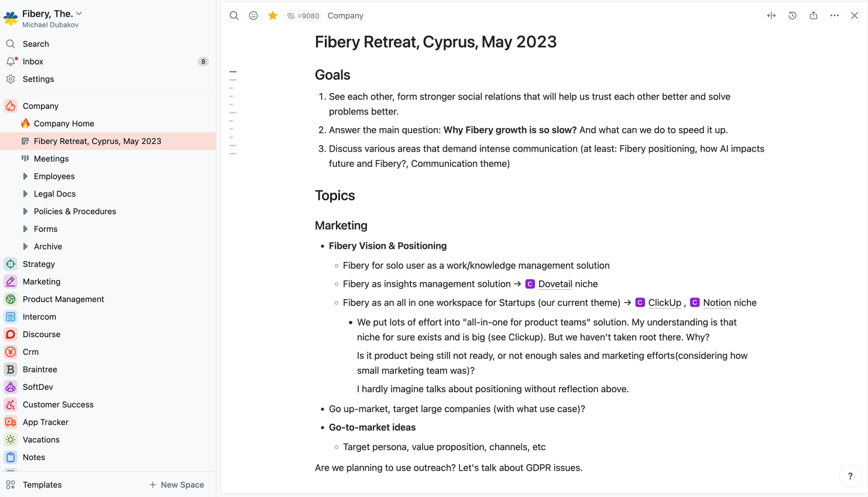Open the Inbox showing 8 notifications
The image size is (868, 497).
33,61
